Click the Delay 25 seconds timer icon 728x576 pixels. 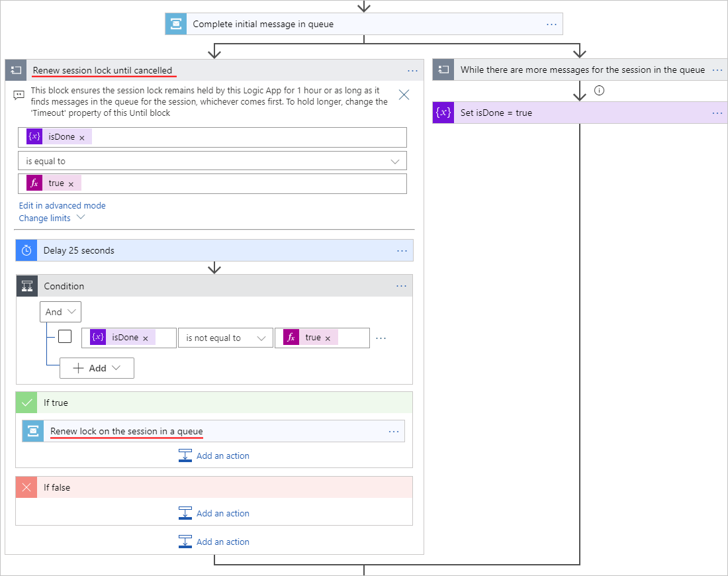(x=26, y=250)
